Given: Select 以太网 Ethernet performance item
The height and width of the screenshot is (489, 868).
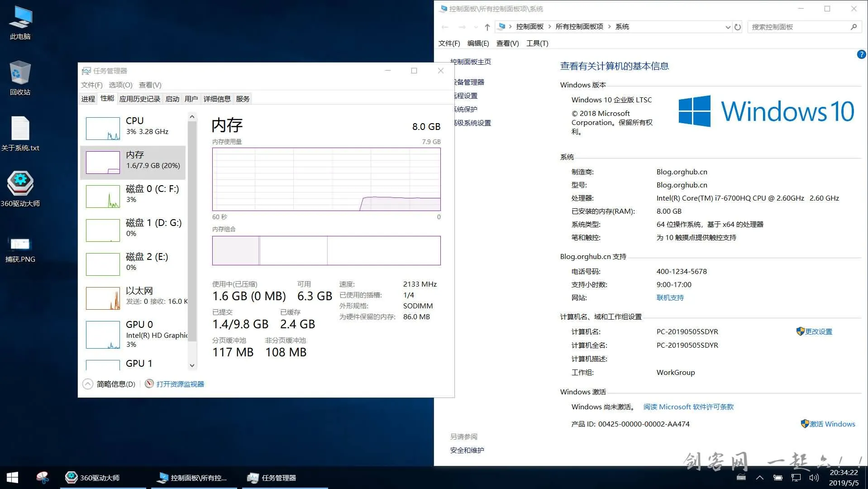Looking at the screenshot, I should 134,298.
